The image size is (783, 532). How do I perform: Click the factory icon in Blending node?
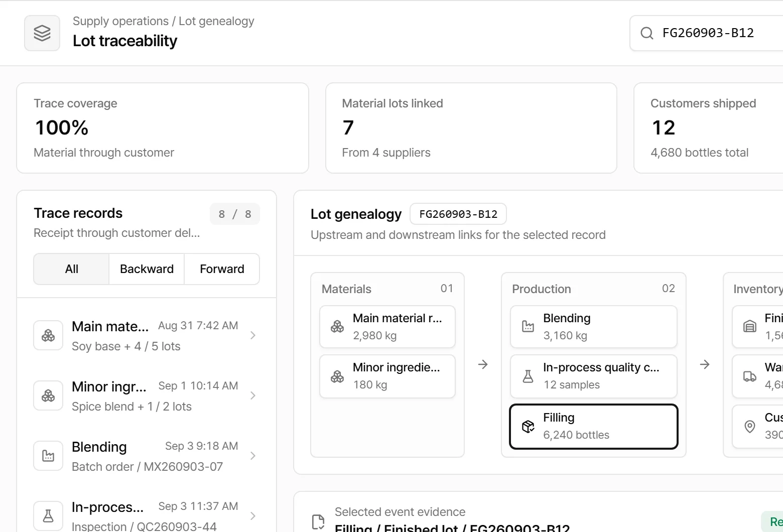[528, 327]
